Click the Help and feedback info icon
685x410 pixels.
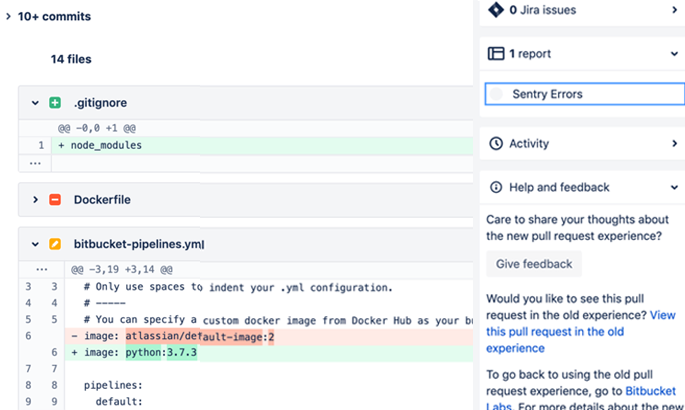495,187
